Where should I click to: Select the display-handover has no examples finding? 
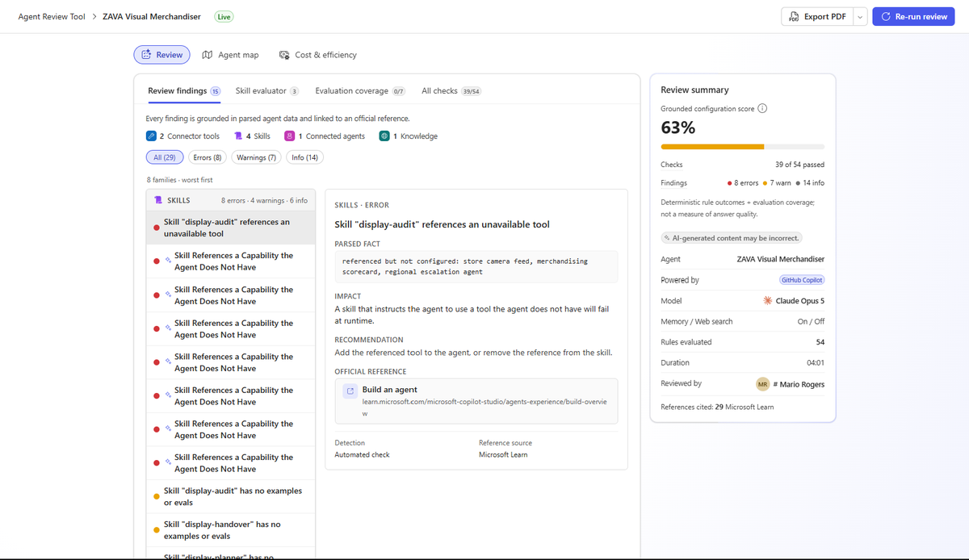point(231,530)
